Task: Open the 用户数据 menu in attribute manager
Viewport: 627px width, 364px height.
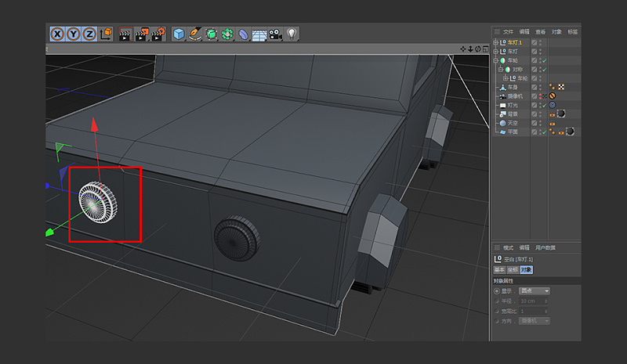Action: pos(545,247)
